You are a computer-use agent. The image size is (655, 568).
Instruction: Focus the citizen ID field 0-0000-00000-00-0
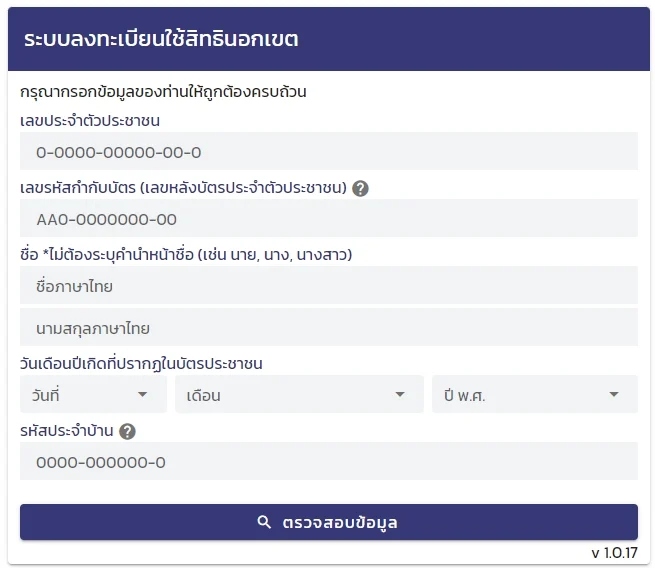tap(328, 153)
